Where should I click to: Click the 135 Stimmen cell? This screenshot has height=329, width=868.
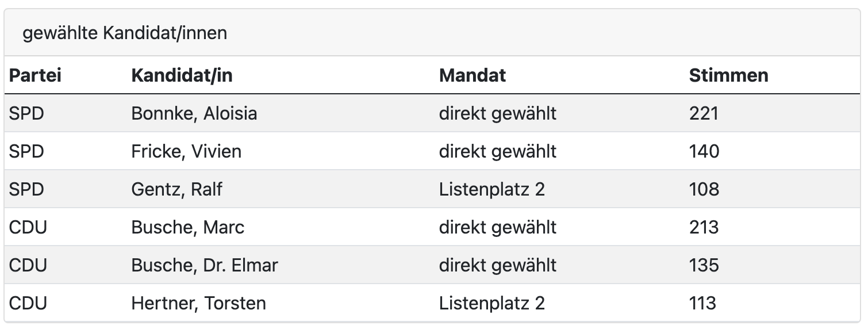[704, 265]
